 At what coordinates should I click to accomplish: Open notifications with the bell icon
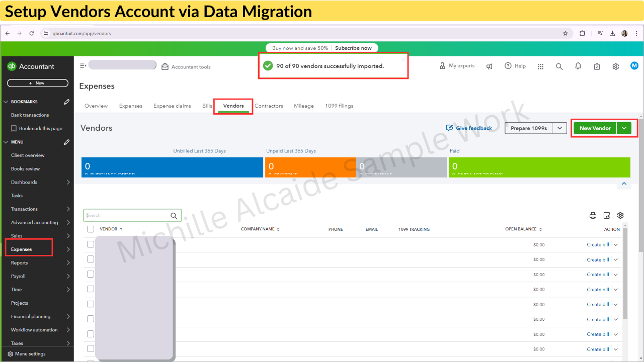click(x=578, y=66)
